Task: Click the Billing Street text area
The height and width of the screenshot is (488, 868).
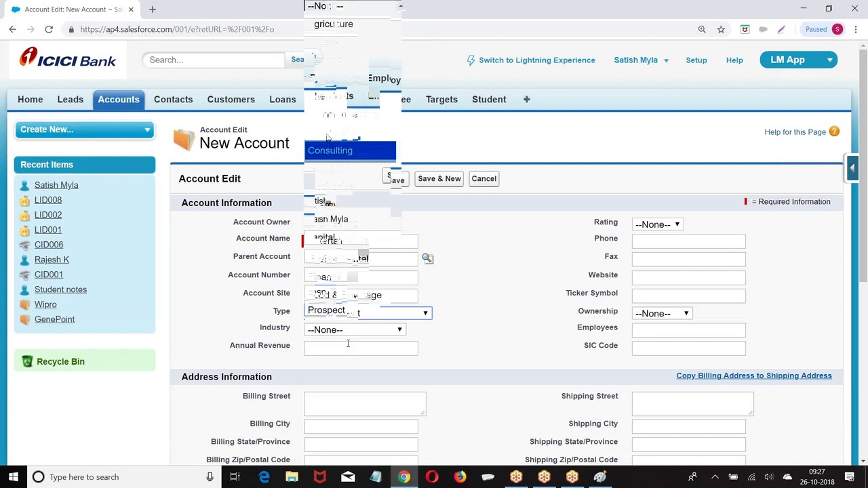Action: (x=365, y=404)
